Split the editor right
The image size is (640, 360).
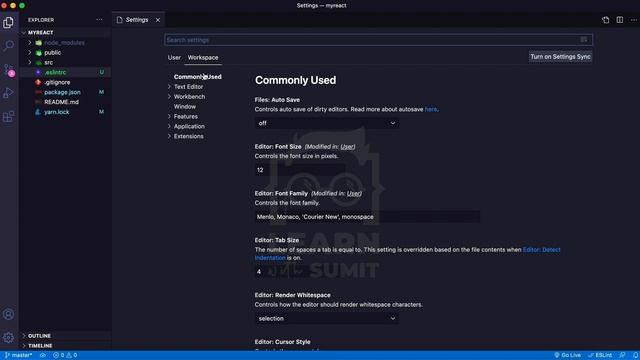click(x=620, y=20)
